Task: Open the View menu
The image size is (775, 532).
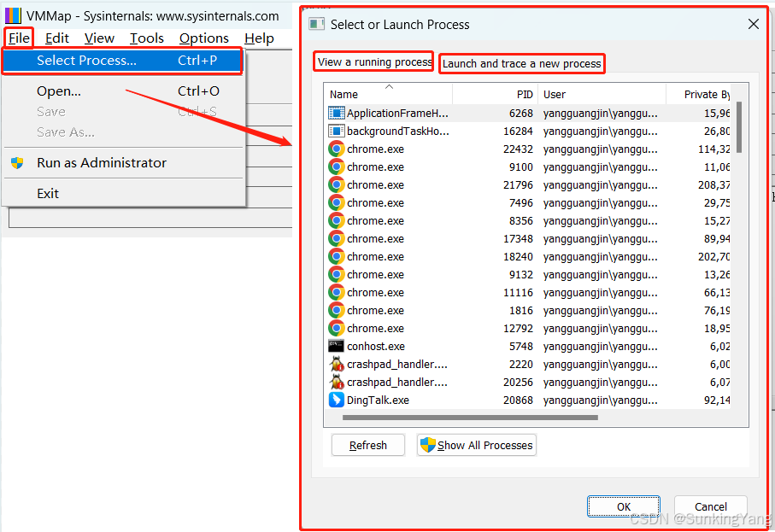Action: pyautogui.click(x=99, y=38)
